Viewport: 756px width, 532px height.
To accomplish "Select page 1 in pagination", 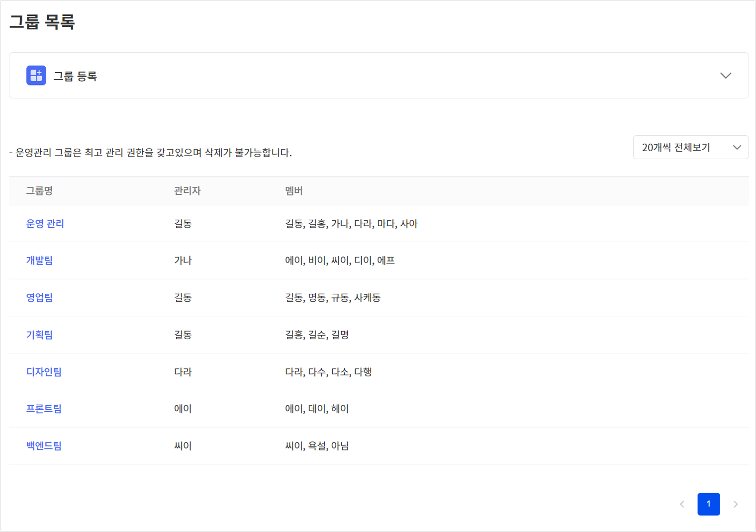I will (709, 504).
